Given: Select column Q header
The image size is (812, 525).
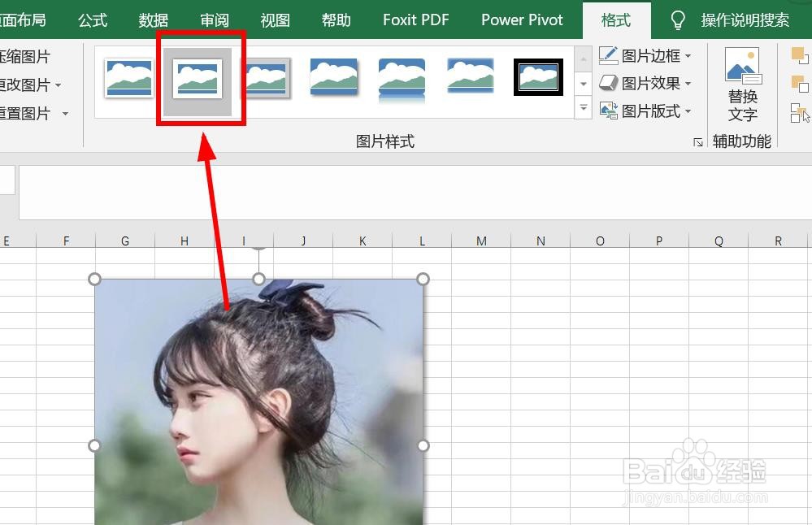Looking at the screenshot, I should pyautogui.click(x=719, y=241).
